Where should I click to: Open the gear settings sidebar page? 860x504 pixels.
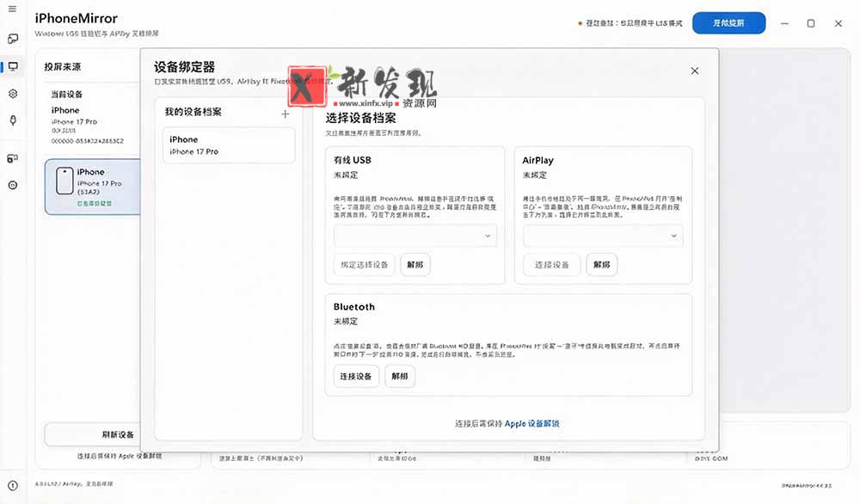pyautogui.click(x=13, y=94)
